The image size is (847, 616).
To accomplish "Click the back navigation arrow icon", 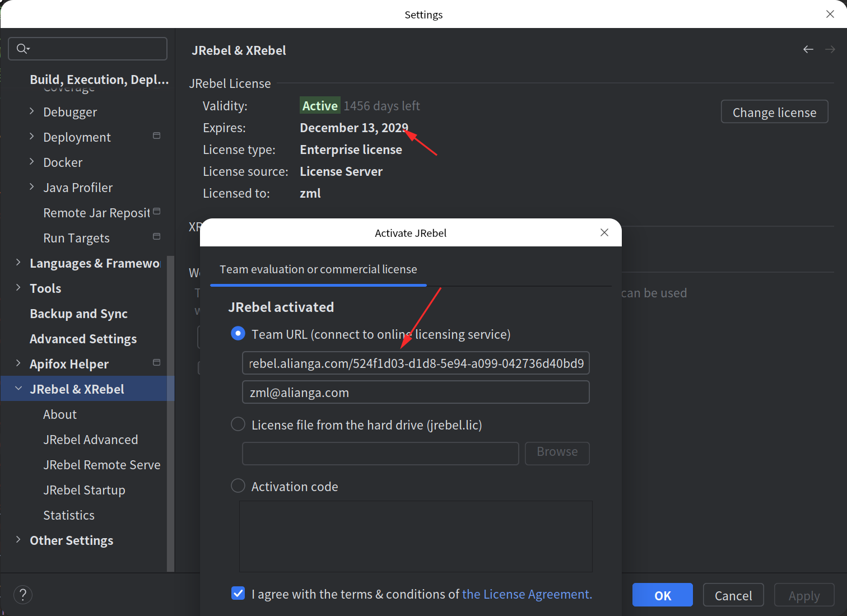I will pos(808,50).
